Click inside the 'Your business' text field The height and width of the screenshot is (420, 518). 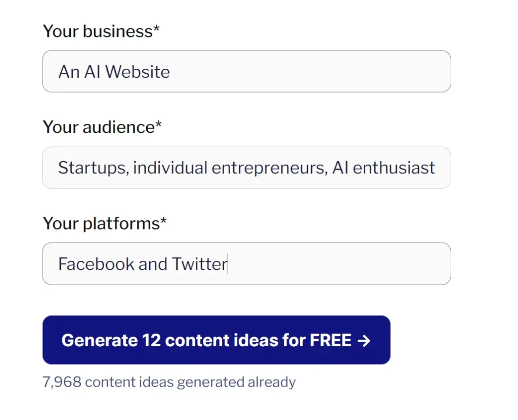point(246,71)
